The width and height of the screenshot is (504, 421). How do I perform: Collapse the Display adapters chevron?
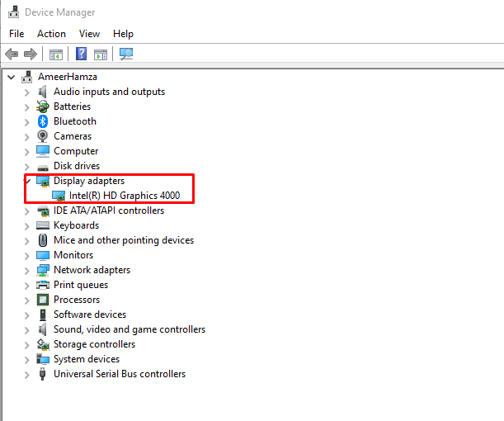point(28,181)
